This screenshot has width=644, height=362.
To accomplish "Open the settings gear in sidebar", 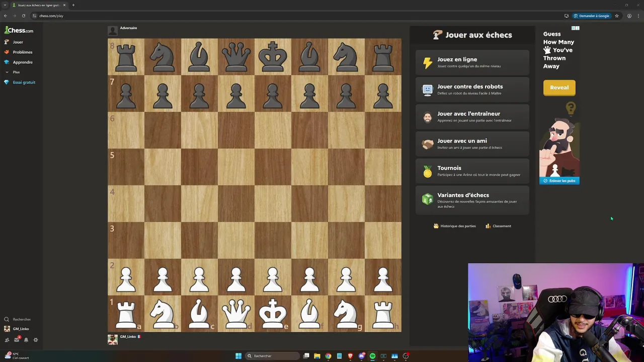I will tap(36, 340).
